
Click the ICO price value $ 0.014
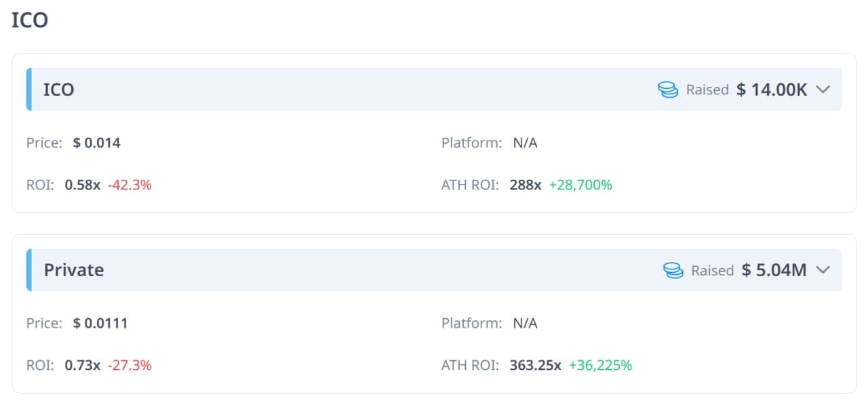click(97, 143)
